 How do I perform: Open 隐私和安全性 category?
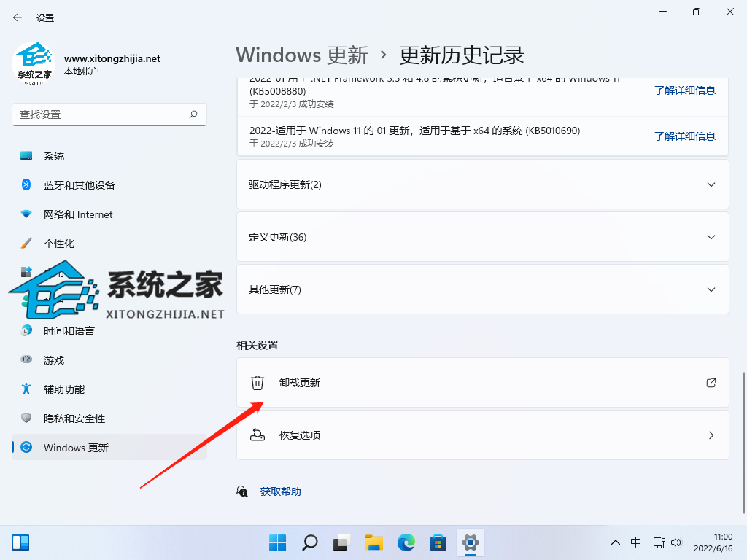point(109,418)
